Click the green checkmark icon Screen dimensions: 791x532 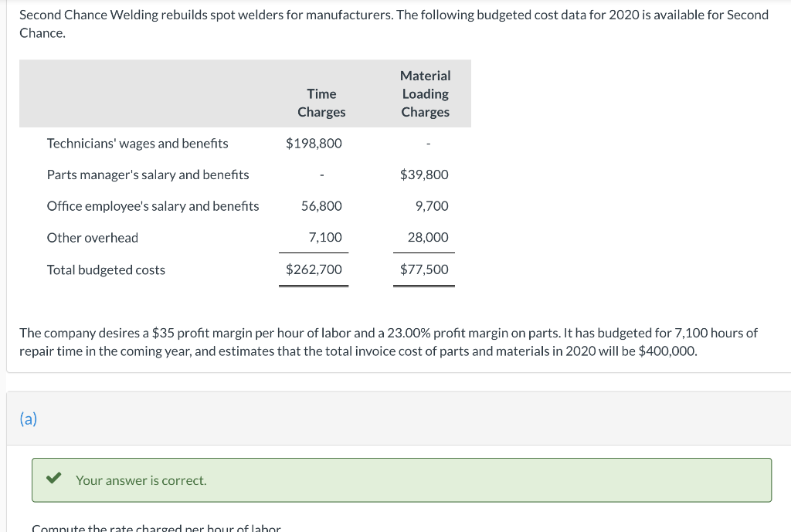tap(53, 478)
